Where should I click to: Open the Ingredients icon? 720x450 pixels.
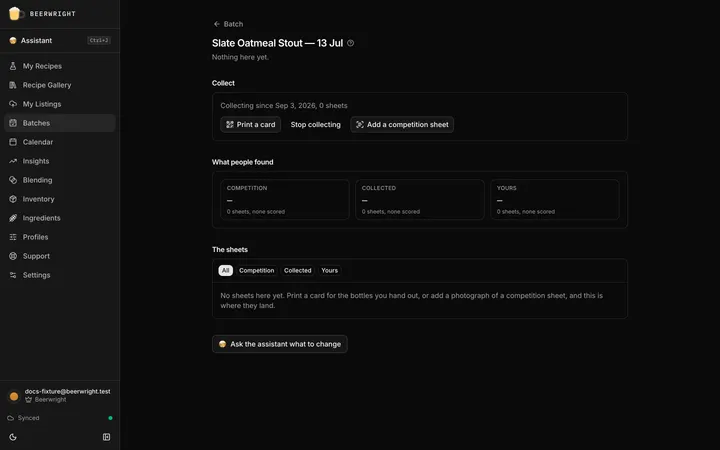(13, 218)
